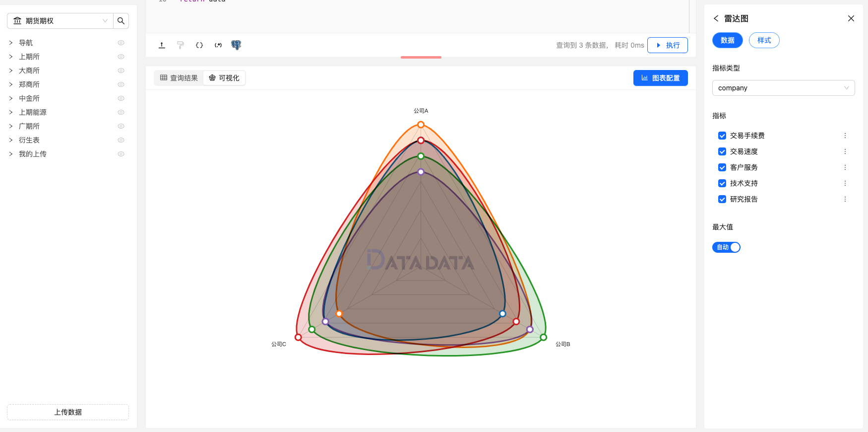Screen dimensions: 868x432
Task: Open the three-dot menu for 交易速度
Action: tap(845, 151)
